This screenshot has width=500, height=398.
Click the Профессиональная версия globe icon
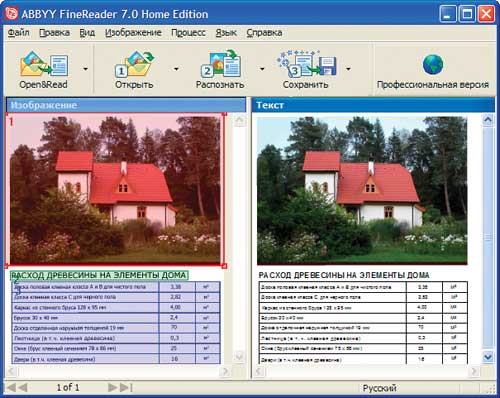433,65
